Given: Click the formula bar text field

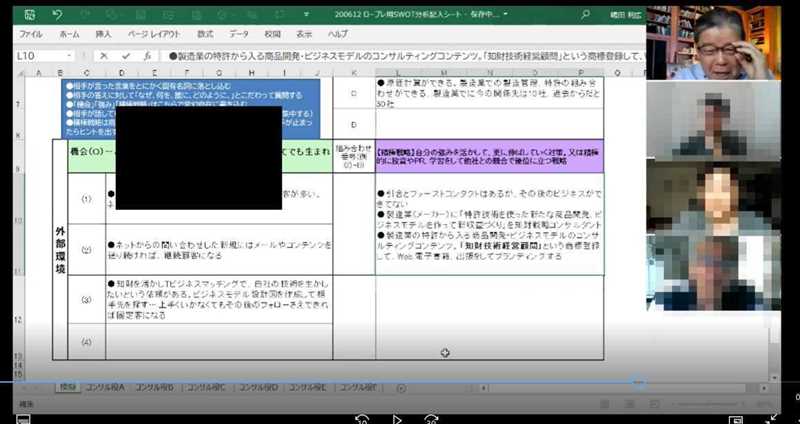Looking at the screenshot, I should 403,56.
